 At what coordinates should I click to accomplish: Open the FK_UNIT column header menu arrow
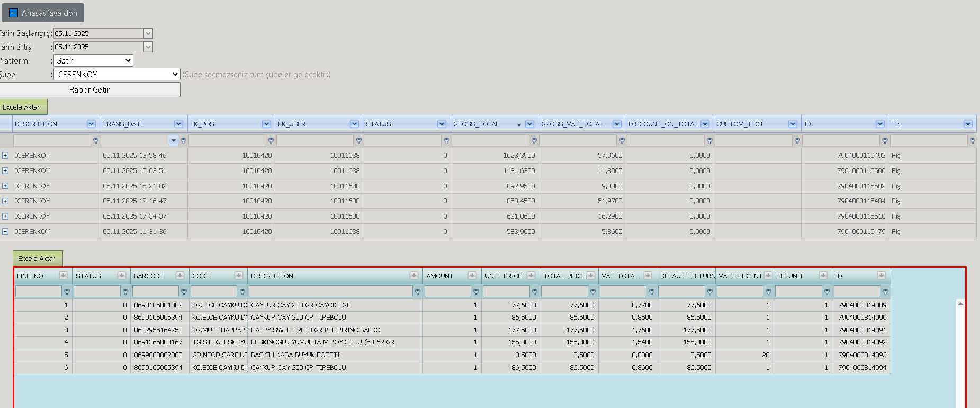click(x=823, y=276)
